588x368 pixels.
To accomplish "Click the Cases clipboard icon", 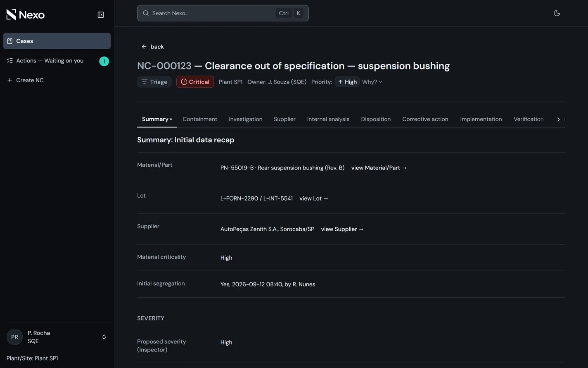I will coord(10,41).
